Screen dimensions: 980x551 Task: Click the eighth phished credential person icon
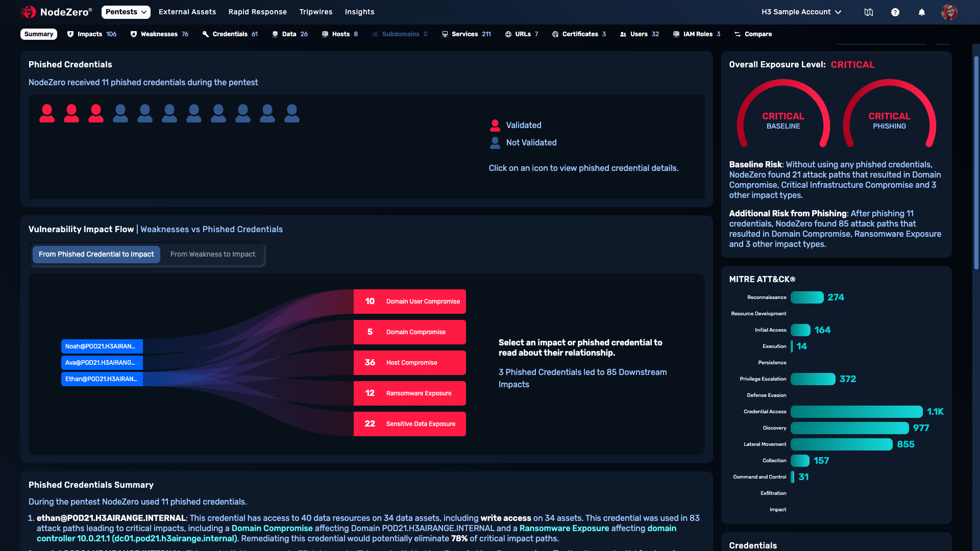(218, 113)
